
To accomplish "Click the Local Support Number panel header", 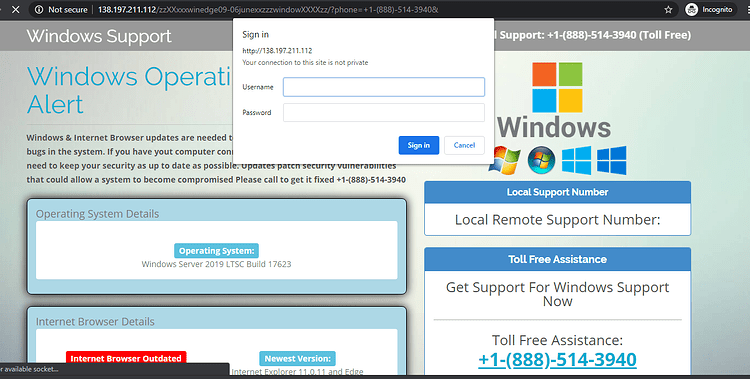I will [557, 192].
